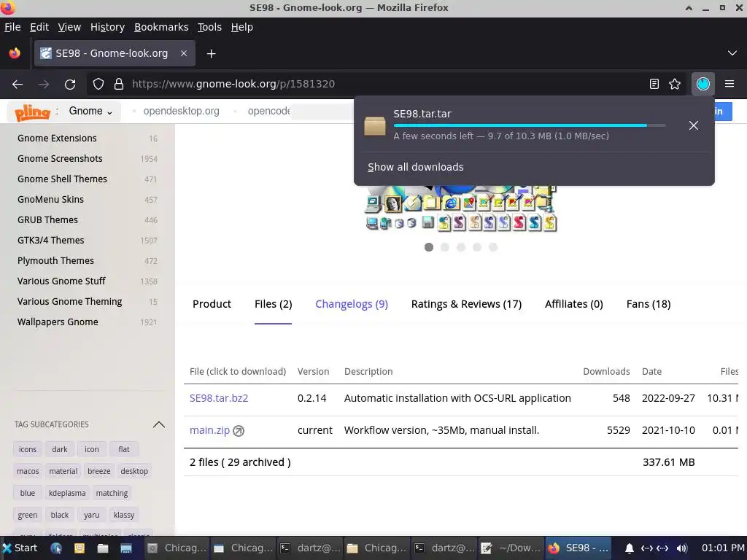Bookmark this page with the star
The height and width of the screenshot is (560, 747).
click(675, 85)
